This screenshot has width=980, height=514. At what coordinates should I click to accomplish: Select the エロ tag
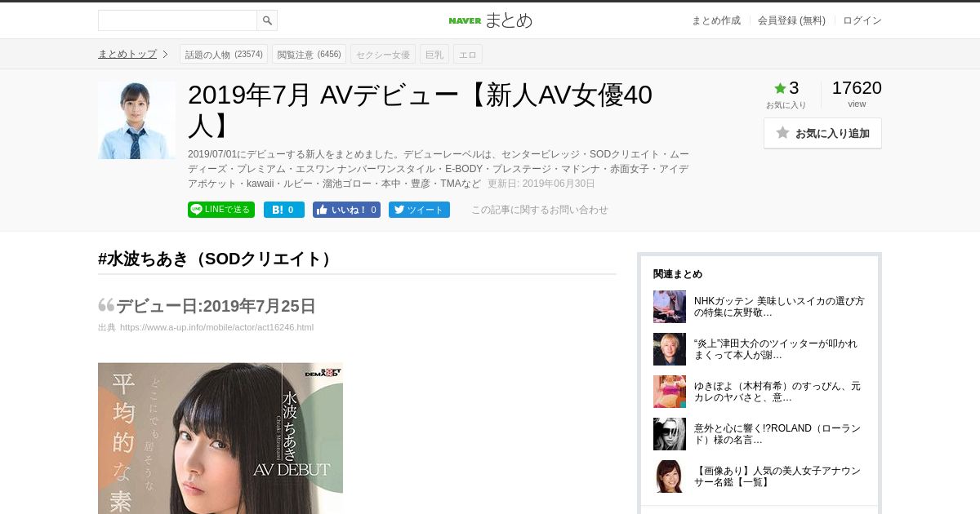tap(468, 55)
